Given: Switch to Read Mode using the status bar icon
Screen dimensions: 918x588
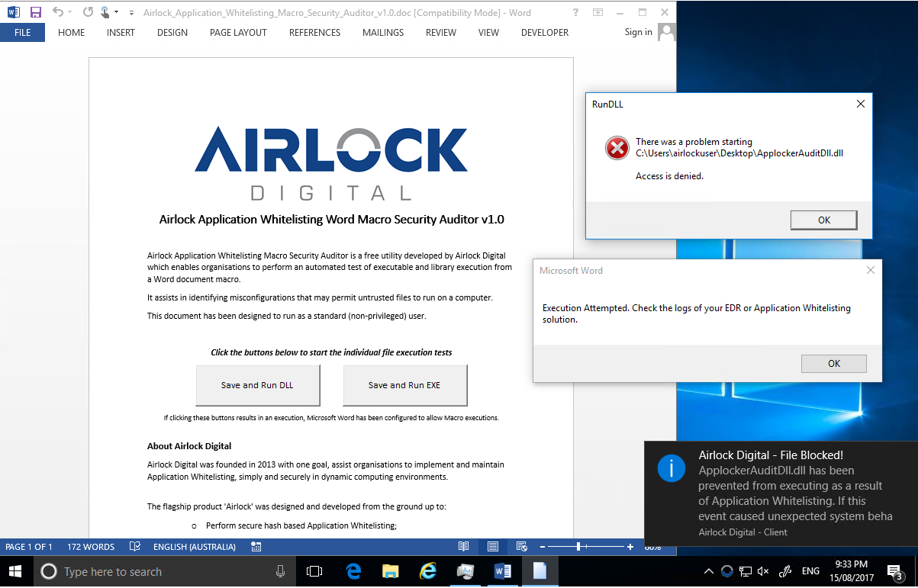Looking at the screenshot, I should pos(464,546).
